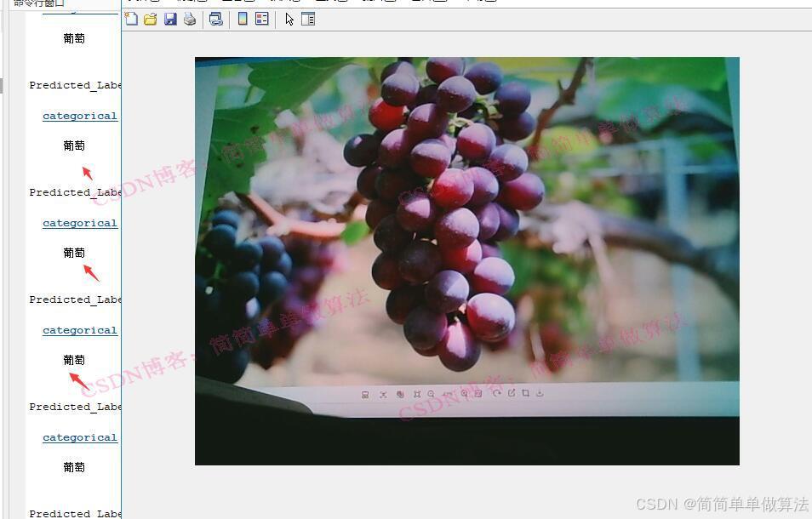Click the topmost Predicted_Label text
Viewport: 812px width, 519px height.
pos(75,85)
